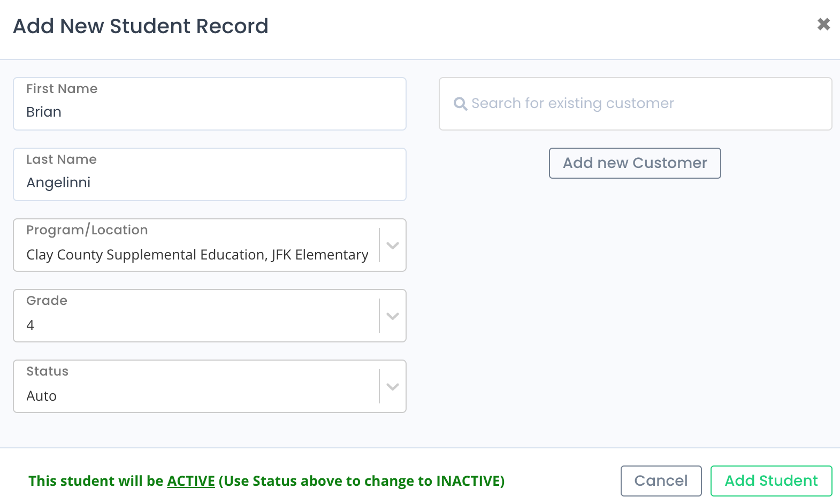Select the Clay County Supplemental Education value
The width and height of the screenshot is (840, 504).
(197, 255)
